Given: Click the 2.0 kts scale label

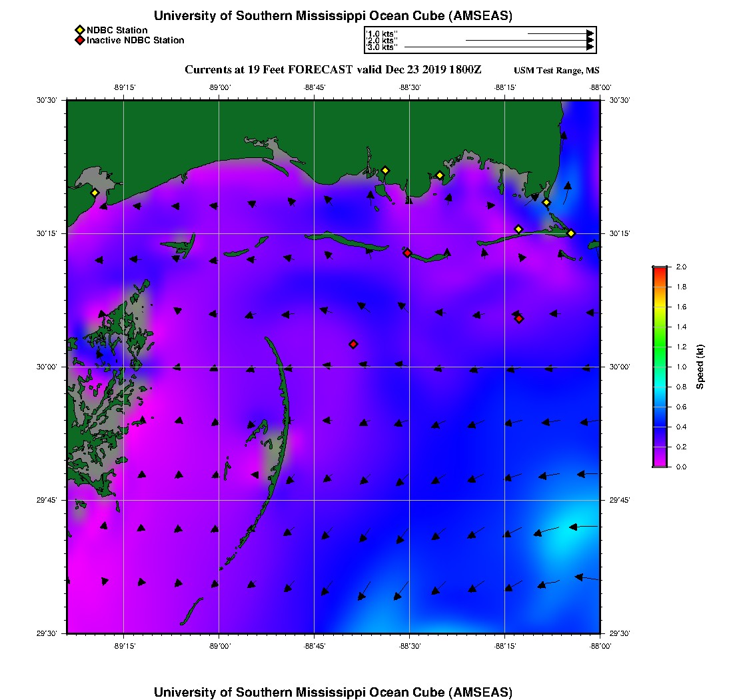Looking at the screenshot, I should point(382,40).
